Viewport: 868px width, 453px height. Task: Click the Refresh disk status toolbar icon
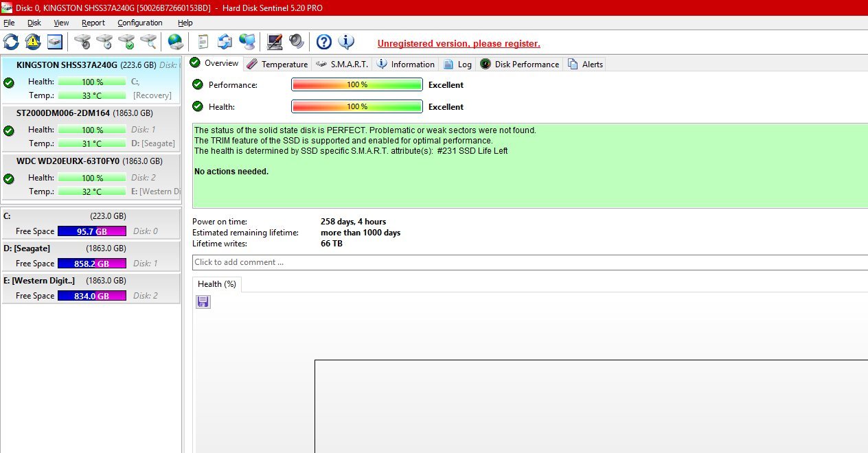(11, 42)
